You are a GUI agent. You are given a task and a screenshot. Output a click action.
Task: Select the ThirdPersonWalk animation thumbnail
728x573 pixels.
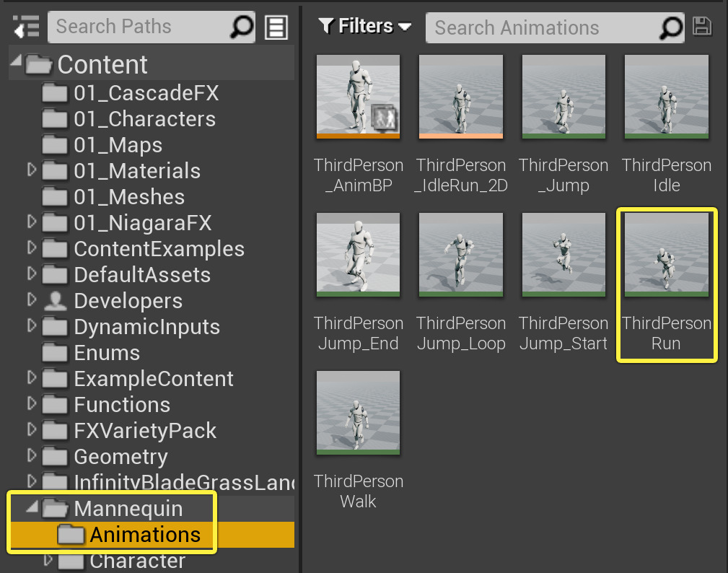tap(359, 412)
